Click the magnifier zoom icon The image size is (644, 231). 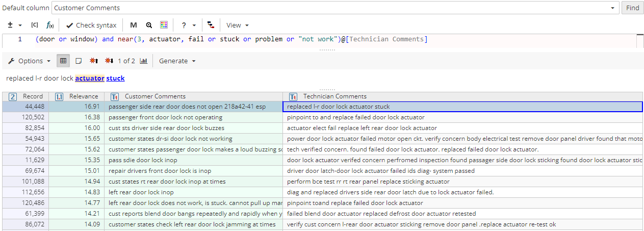coord(149,25)
